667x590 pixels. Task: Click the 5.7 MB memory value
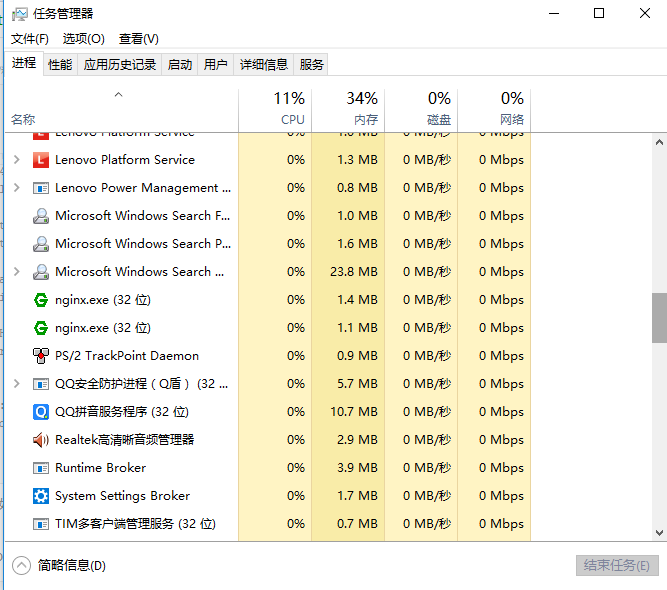tap(357, 384)
